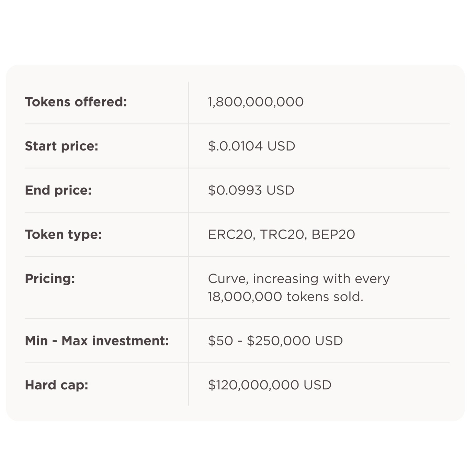
Task: Click the "Min - Max investment:" label
Action: [x=97, y=341]
